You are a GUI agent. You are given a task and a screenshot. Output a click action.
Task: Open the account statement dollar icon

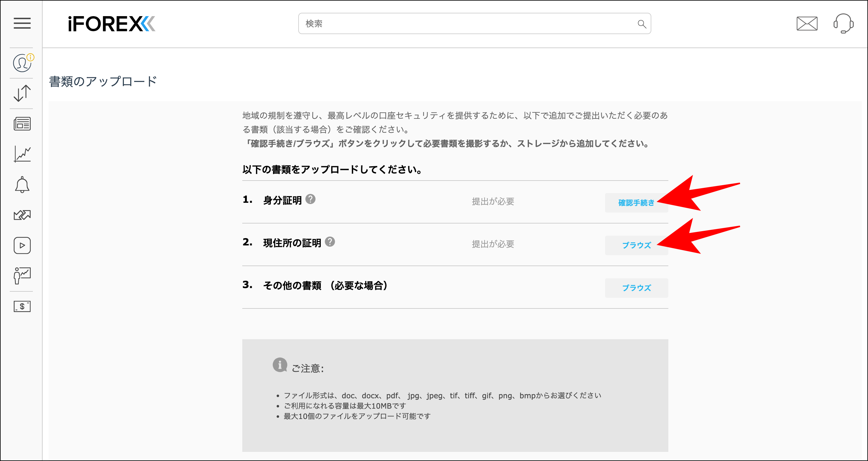[x=22, y=306]
